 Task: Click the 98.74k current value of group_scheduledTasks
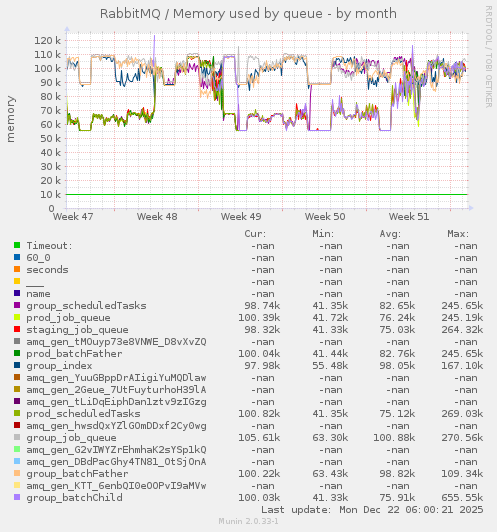(x=262, y=306)
